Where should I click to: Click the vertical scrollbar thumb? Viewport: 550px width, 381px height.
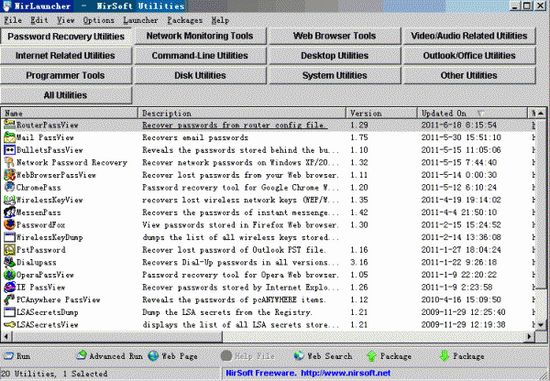click(541, 203)
